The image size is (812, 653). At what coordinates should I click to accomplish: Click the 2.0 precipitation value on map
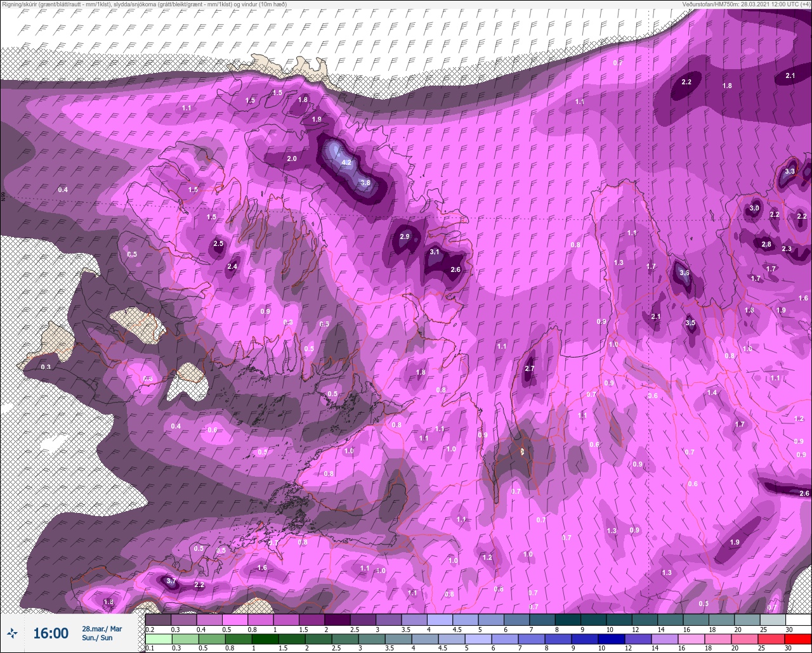point(292,158)
